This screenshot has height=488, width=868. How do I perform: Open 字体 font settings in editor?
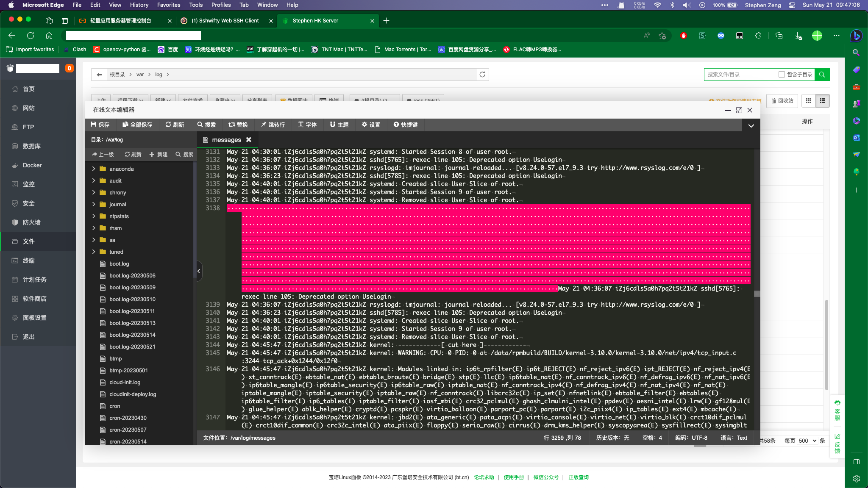[x=307, y=125]
